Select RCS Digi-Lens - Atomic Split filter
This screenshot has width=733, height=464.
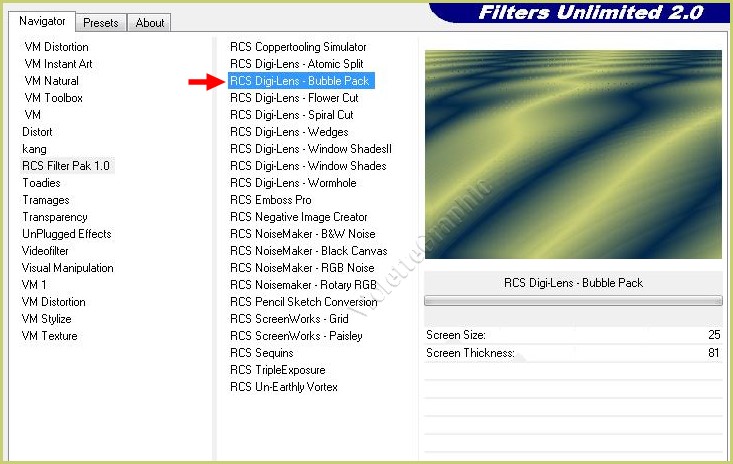296,64
